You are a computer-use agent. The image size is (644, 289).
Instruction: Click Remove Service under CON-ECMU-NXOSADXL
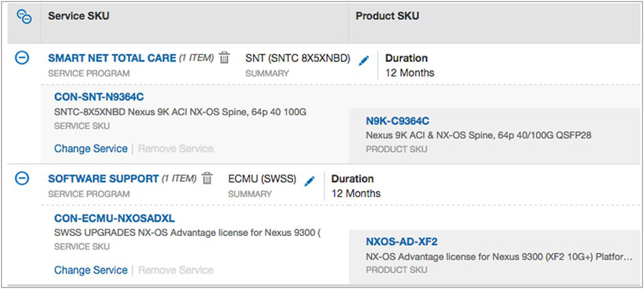click(176, 270)
